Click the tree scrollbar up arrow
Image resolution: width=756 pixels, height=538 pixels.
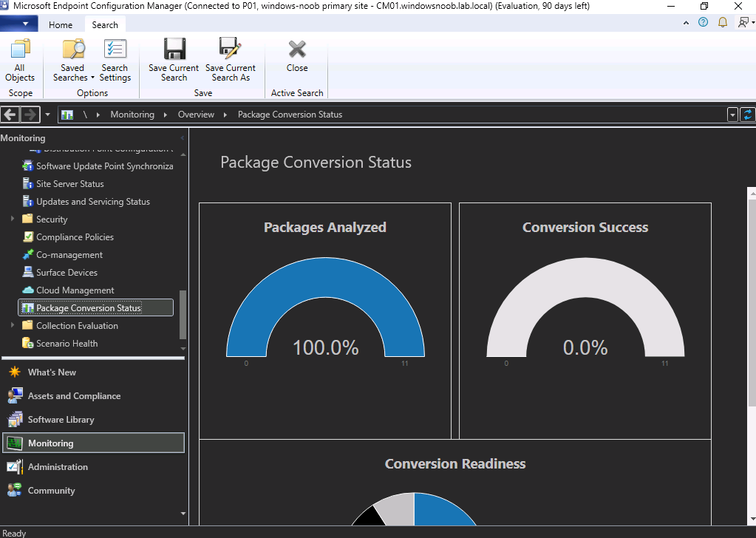(183, 154)
